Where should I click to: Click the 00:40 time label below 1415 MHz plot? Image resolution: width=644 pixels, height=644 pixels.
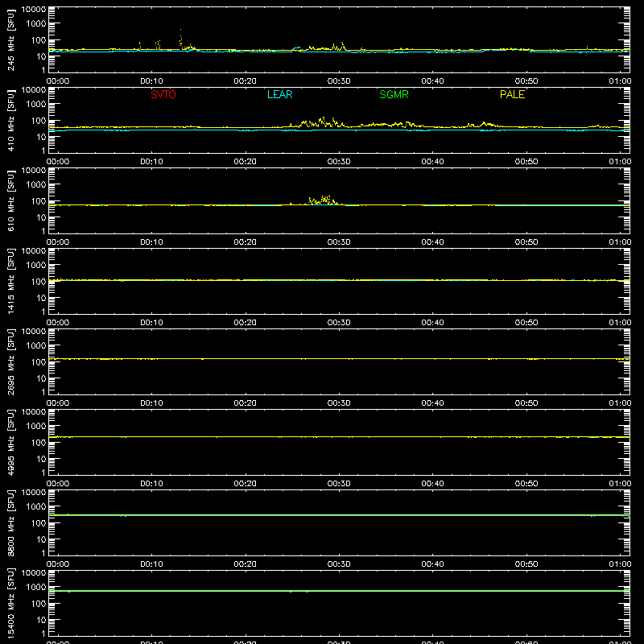tap(432, 323)
